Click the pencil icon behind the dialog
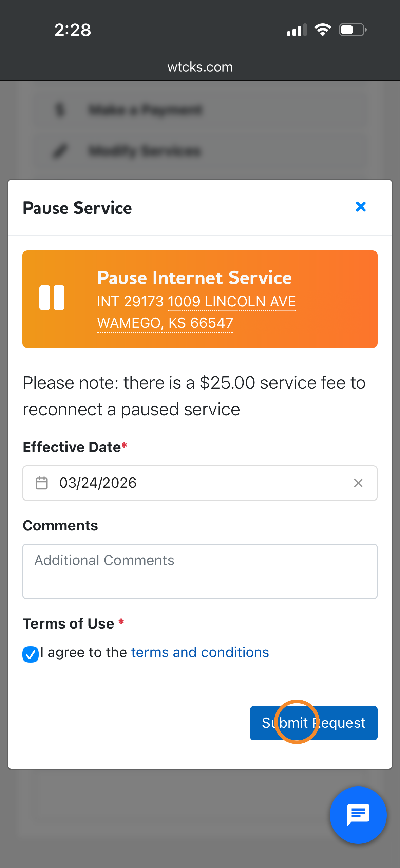The height and width of the screenshot is (868, 400). pyautogui.click(x=60, y=151)
